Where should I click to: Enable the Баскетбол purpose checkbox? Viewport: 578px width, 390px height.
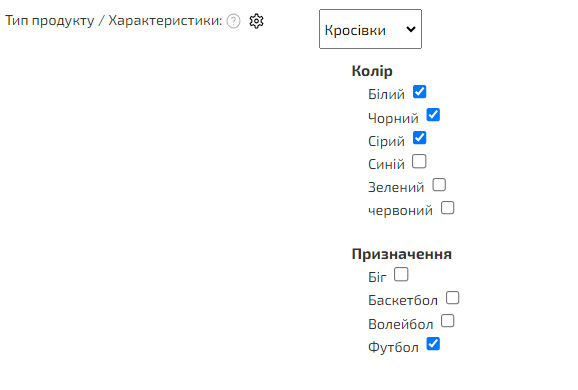click(x=453, y=298)
